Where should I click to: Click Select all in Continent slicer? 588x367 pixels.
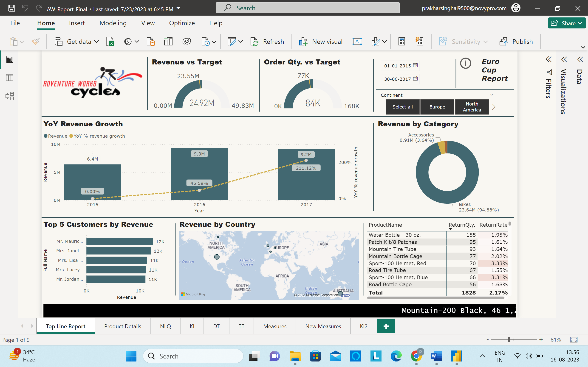[x=402, y=107]
